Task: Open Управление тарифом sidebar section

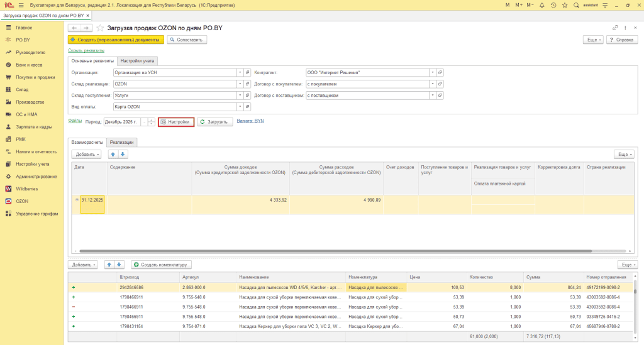Action: point(36,214)
